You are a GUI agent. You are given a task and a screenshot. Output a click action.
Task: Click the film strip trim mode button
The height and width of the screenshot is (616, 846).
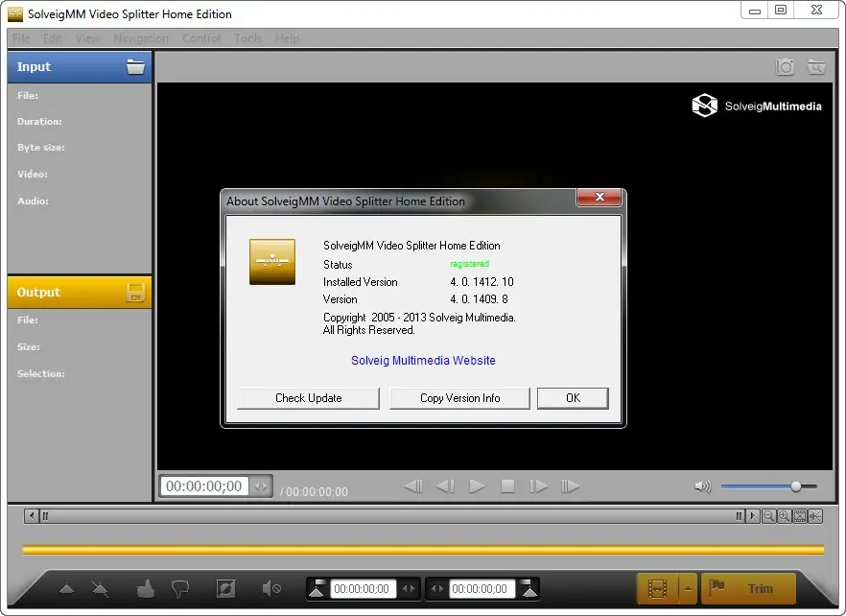click(657, 588)
